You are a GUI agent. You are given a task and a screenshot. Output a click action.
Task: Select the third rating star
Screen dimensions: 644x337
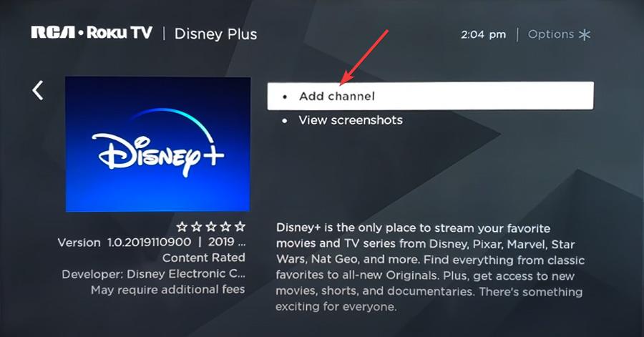(x=211, y=226)
